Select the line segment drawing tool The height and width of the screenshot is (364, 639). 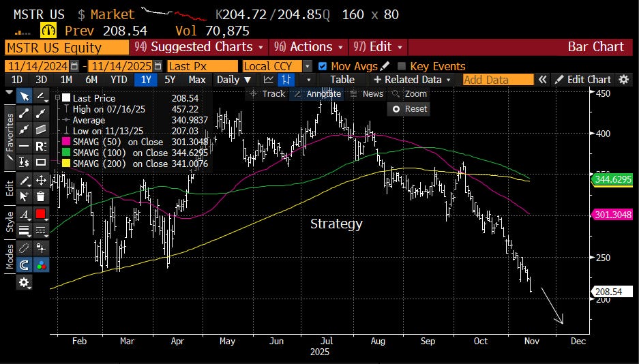(x=25, y=113)
